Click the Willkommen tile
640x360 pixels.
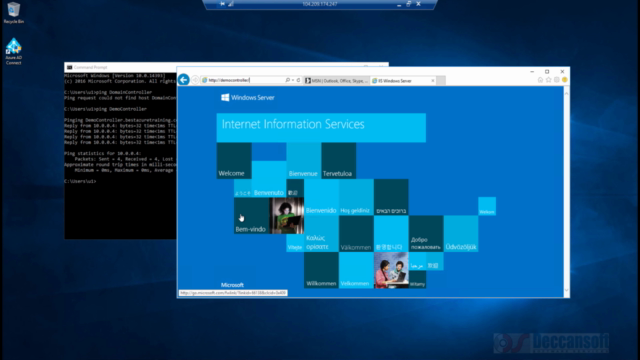coord(321,270)
